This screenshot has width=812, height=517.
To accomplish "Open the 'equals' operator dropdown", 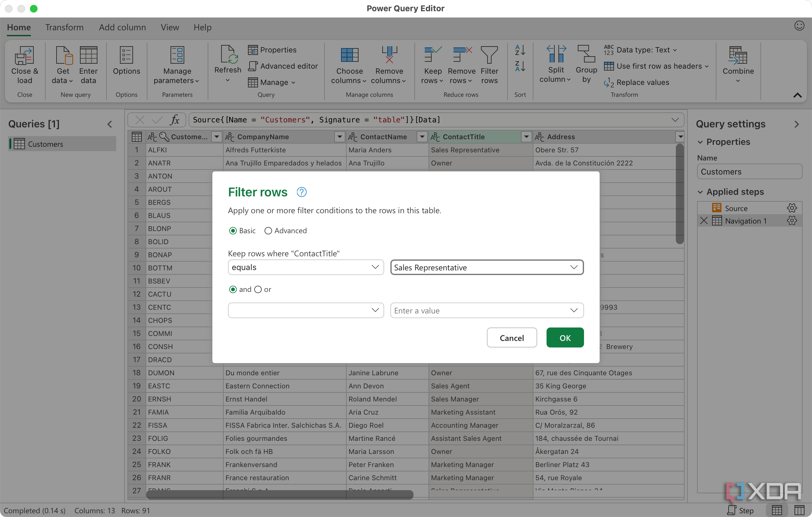I will point(306,267).
